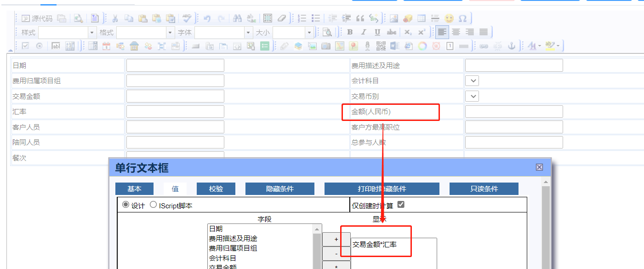Insert a QR code control

(x=381, y=46)
